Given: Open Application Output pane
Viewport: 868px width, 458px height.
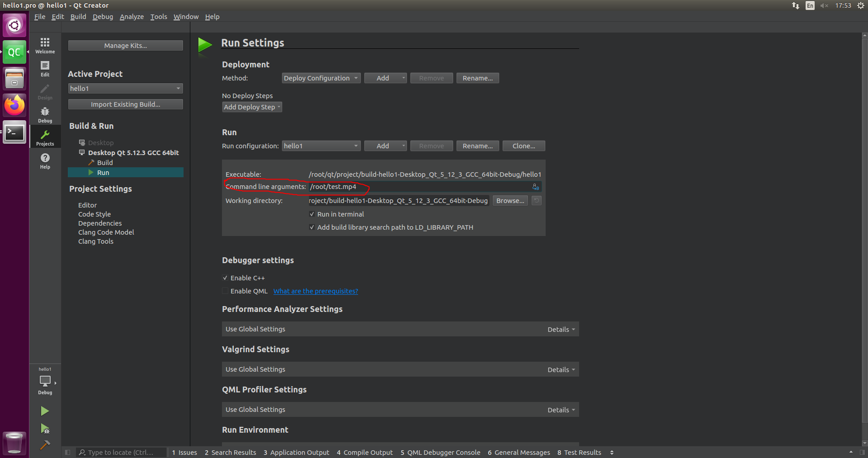Looking at the screenshot, I should 296,452.
